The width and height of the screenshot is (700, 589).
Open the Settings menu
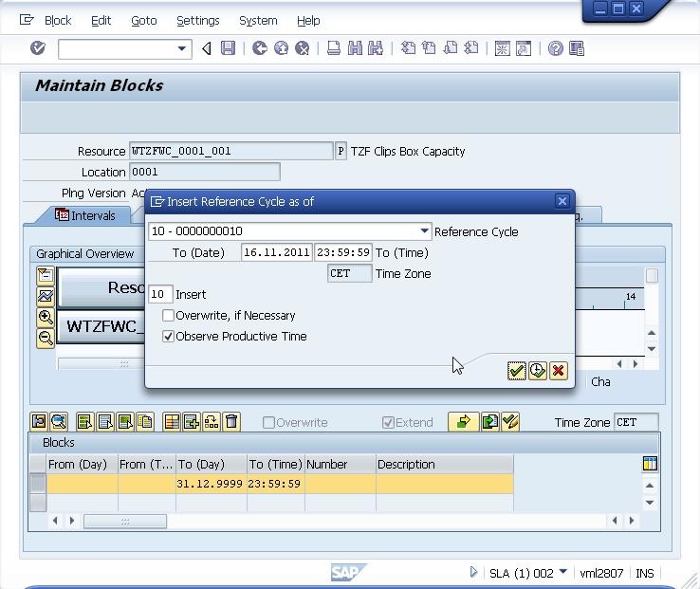click(198, 21)
